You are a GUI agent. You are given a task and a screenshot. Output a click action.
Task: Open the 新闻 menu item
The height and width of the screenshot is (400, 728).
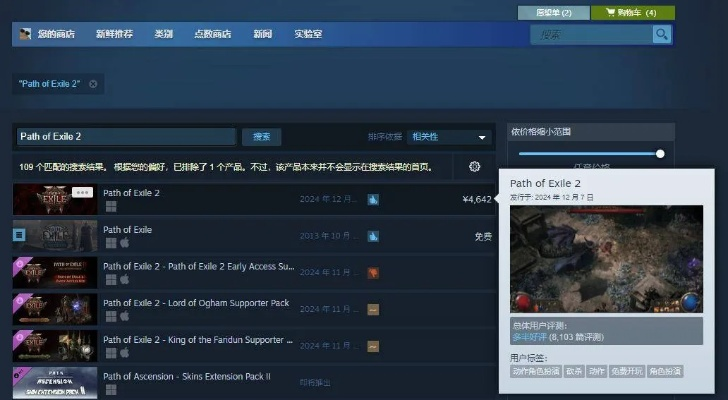pyautogui.click(x=262, y=34)
